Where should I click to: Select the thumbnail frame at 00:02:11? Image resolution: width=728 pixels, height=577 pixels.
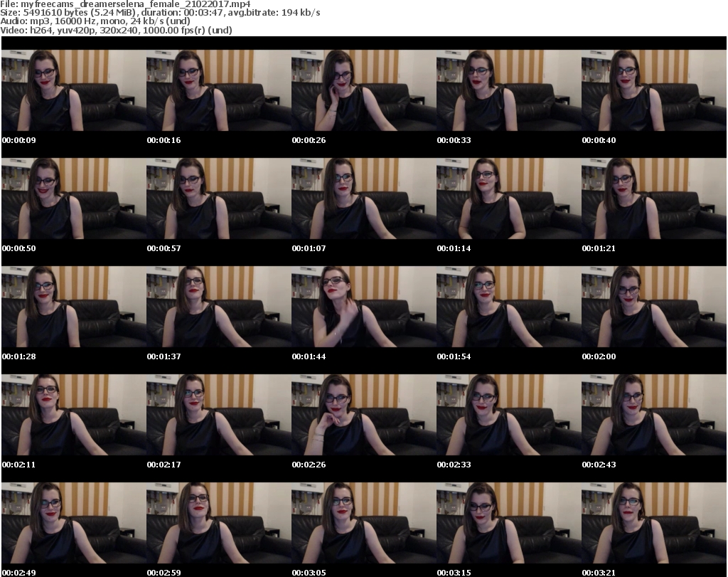[x=74, y=415]
